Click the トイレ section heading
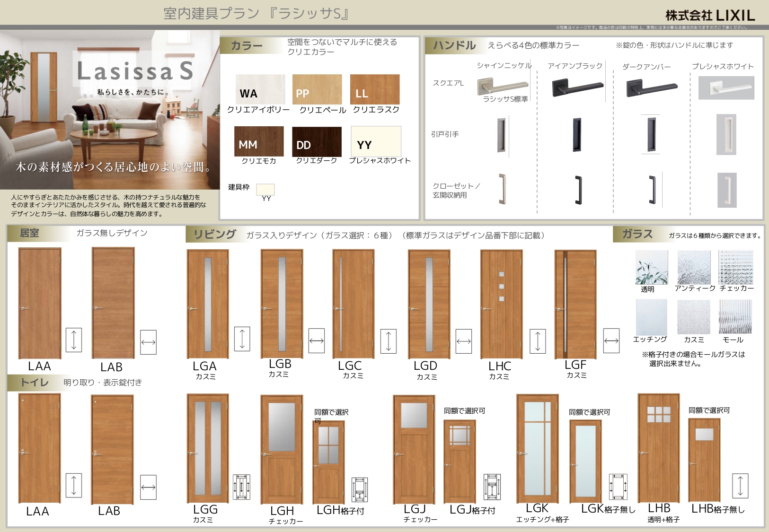Screen dimensions: 769x532 pyautogui.click(x=35, y=383)
